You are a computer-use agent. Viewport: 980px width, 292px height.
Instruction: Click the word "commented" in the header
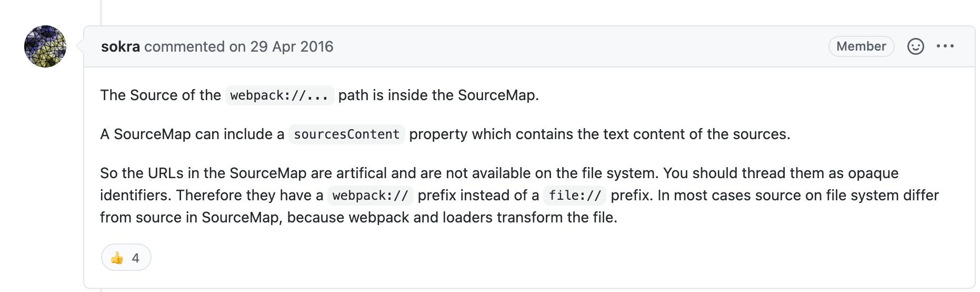(184, 46)
